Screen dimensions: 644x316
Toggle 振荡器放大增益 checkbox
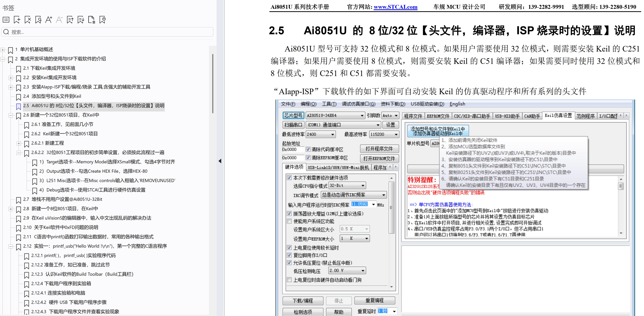pyautogui.click(x=289, y=214)
